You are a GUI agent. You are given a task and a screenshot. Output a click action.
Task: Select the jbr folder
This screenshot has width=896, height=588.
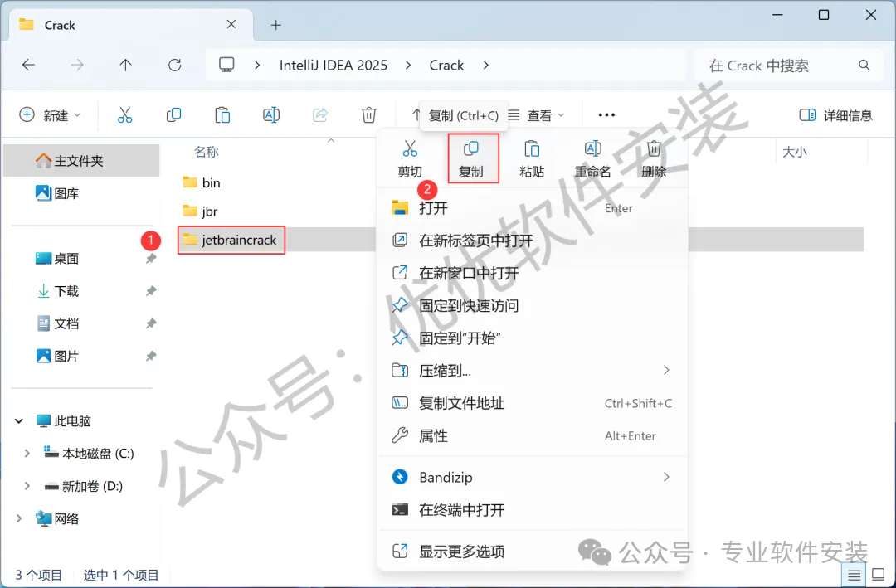[201, 211]
